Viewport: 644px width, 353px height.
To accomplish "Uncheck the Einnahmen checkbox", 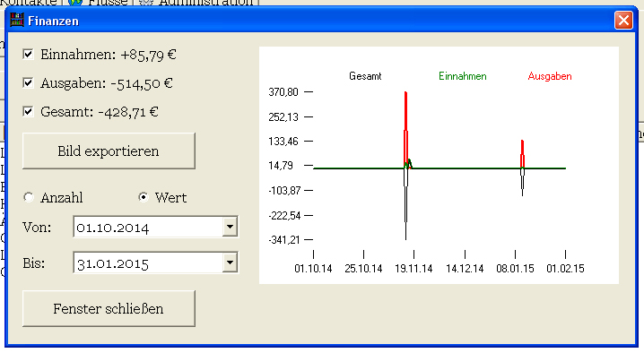I will (28, 54).
